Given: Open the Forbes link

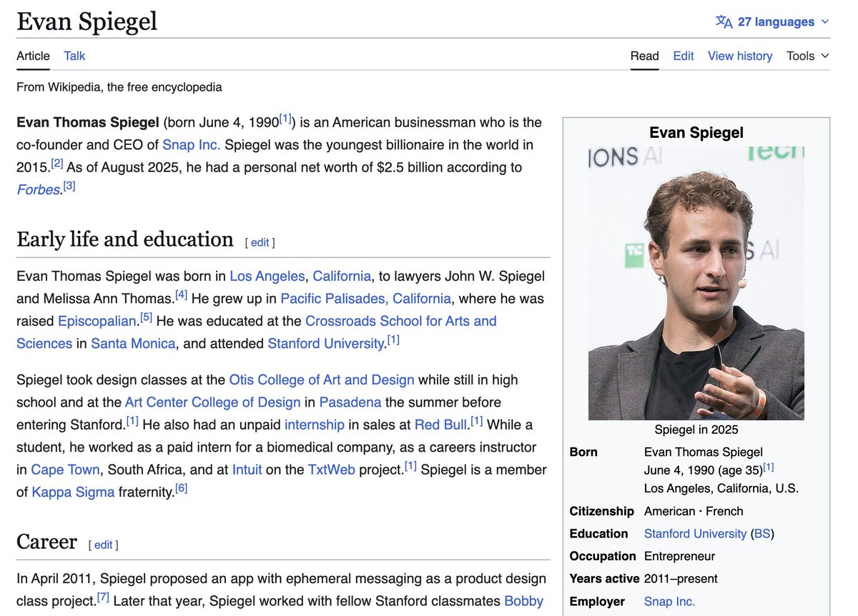Looking at the screenshot, I should (x=38, y=190).
